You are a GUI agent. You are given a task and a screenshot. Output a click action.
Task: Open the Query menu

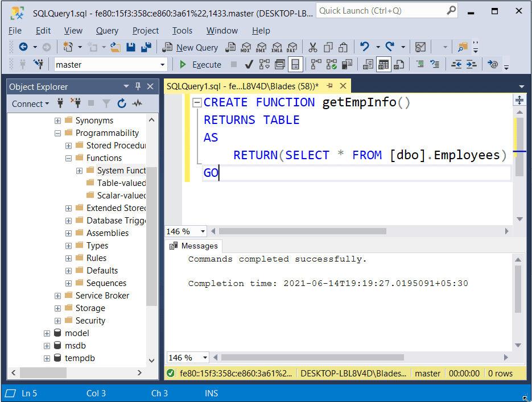107,30
